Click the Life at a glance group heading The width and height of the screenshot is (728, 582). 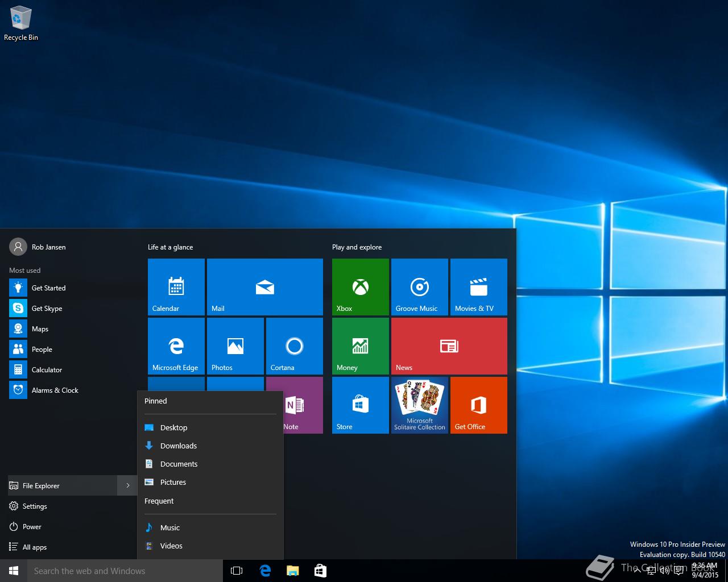click(x=170, y=247)
